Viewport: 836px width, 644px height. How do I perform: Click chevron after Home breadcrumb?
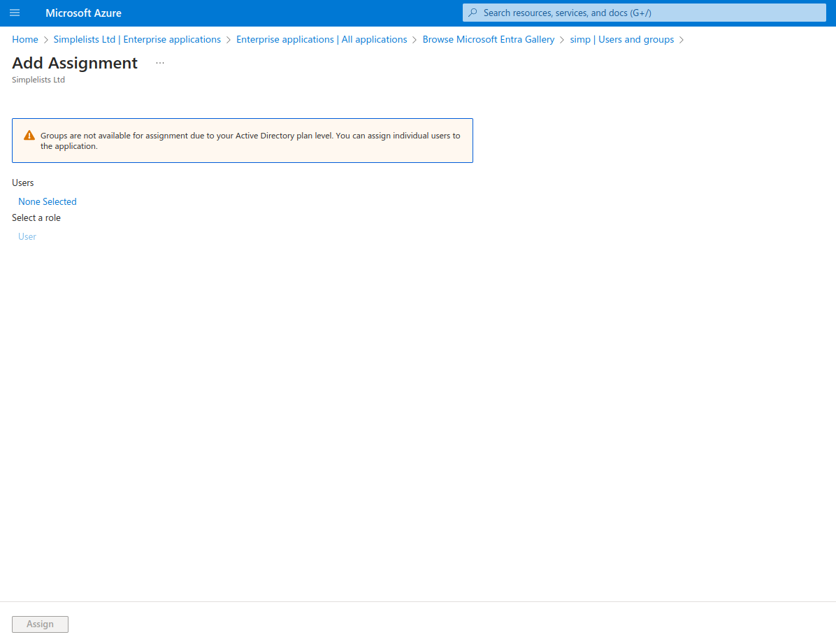pos(46,40)
